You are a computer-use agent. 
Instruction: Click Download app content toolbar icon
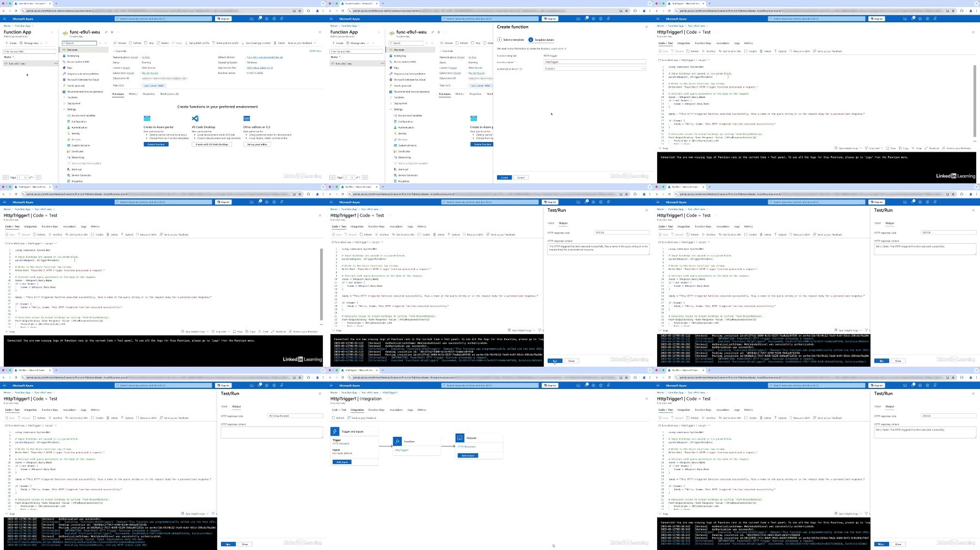(x=243, y=43)
